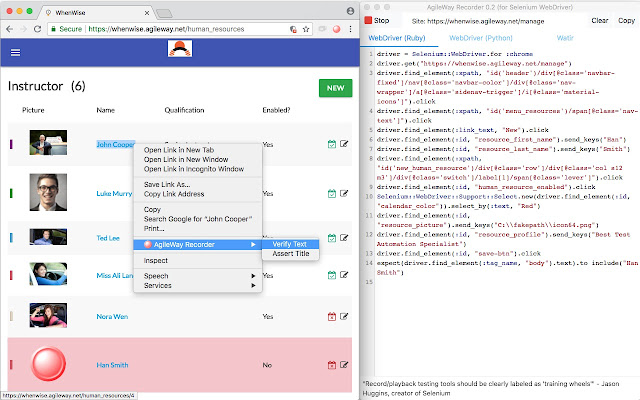Copy the recorded script
Image resolution: width=640 pixels, height=400 pixels.
tap(626, 20)
